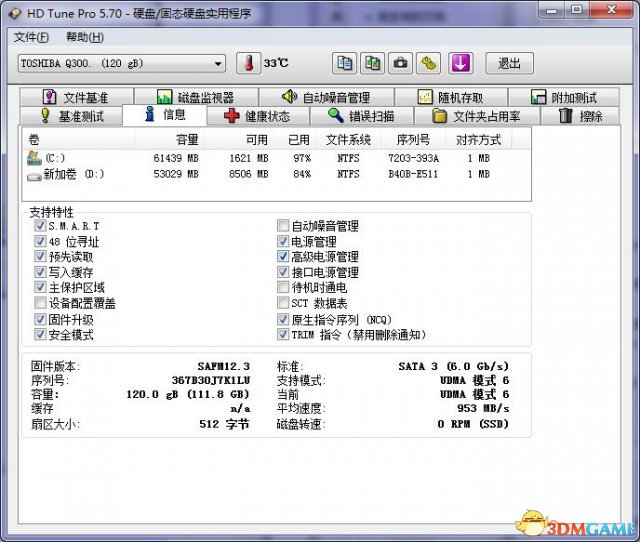The height and width of the screenshot is (542, 640).
Task: Switch to the 健康状态 tab
Action: click(257, 116)
